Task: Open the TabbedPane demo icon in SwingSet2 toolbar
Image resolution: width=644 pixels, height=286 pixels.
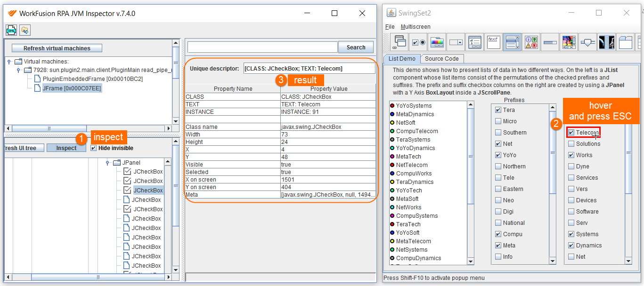Action: pos(626,42)
